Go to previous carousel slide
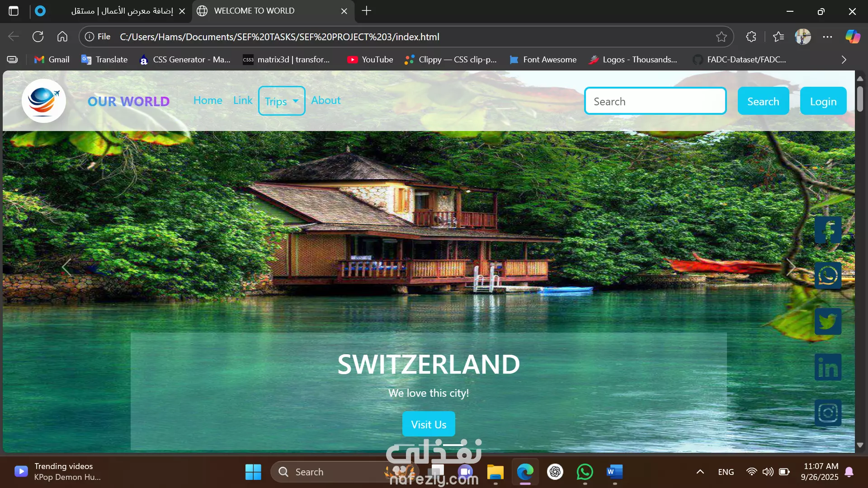Screen dimensions: 868x488 [x=66, y=267]
